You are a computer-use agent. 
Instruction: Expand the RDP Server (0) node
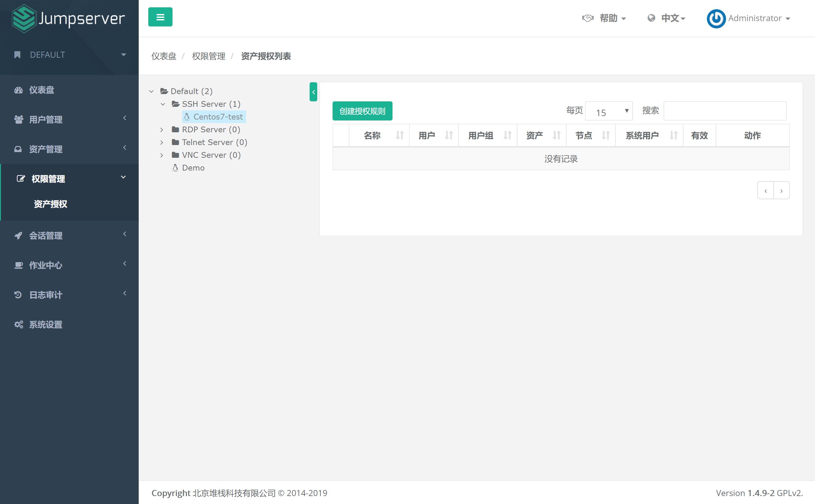(162, 130)
